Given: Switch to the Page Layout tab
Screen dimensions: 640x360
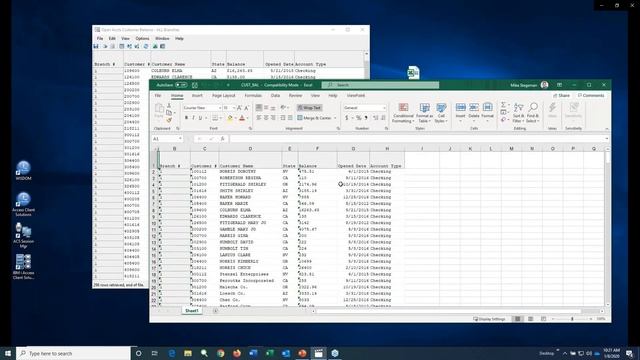Looking at the screenshot, I should click(224, 96).
